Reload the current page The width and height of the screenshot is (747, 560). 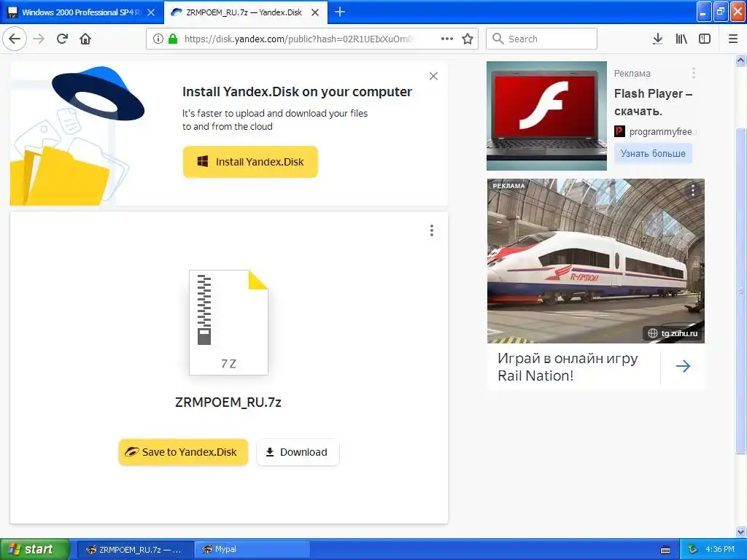(62, 39)
